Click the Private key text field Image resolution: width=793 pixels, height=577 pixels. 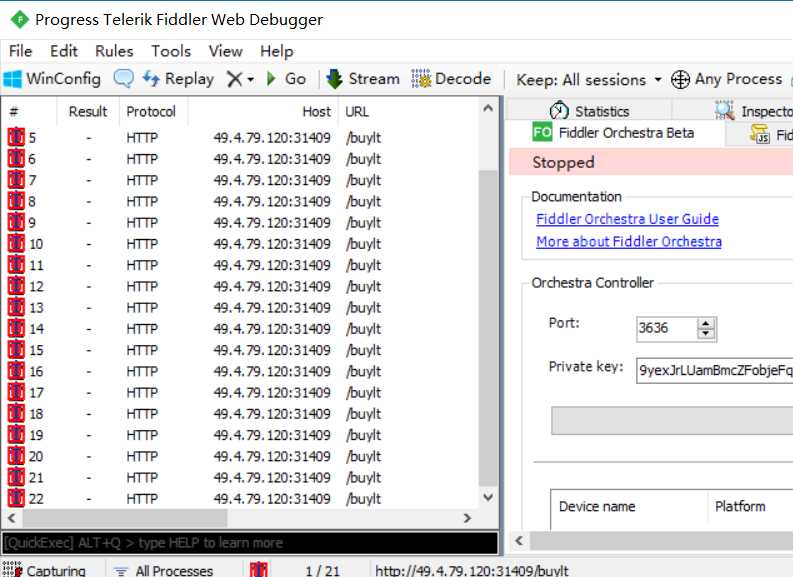pyautogui.click(x=714, y=370)
